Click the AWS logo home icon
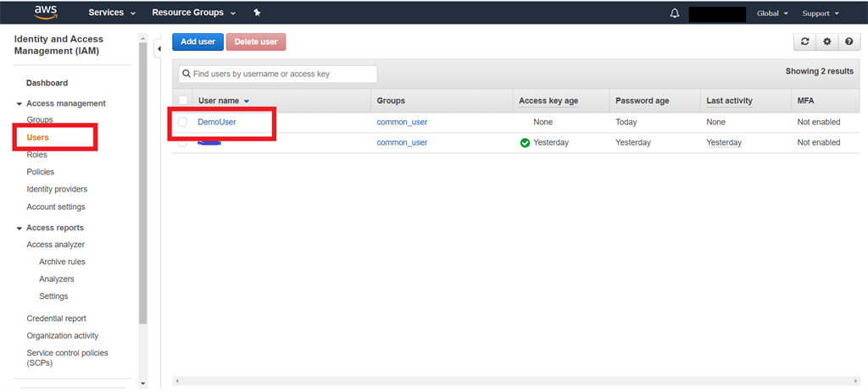Viewport: 868px width, 392px height. coord(46,12)
